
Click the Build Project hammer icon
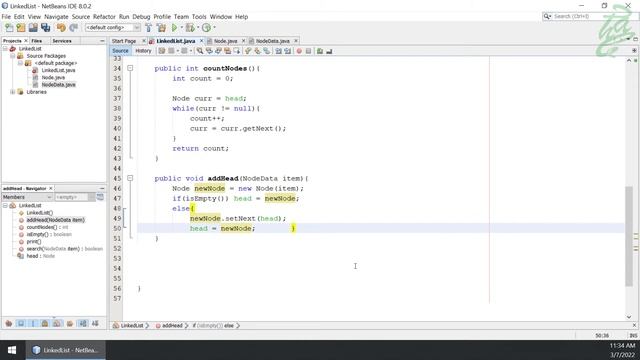pyautogui.click(x=149, y=28)
